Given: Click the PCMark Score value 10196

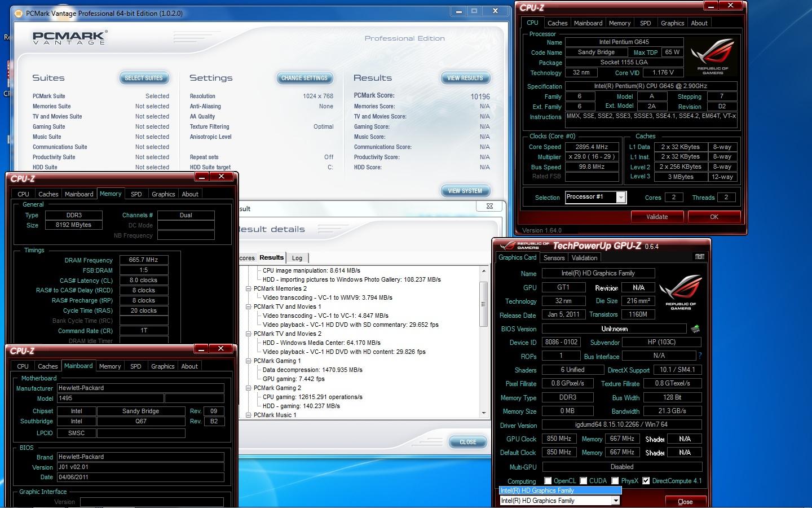Looking at the screenshot, I should pyautogui.click(x=480, y=97).
